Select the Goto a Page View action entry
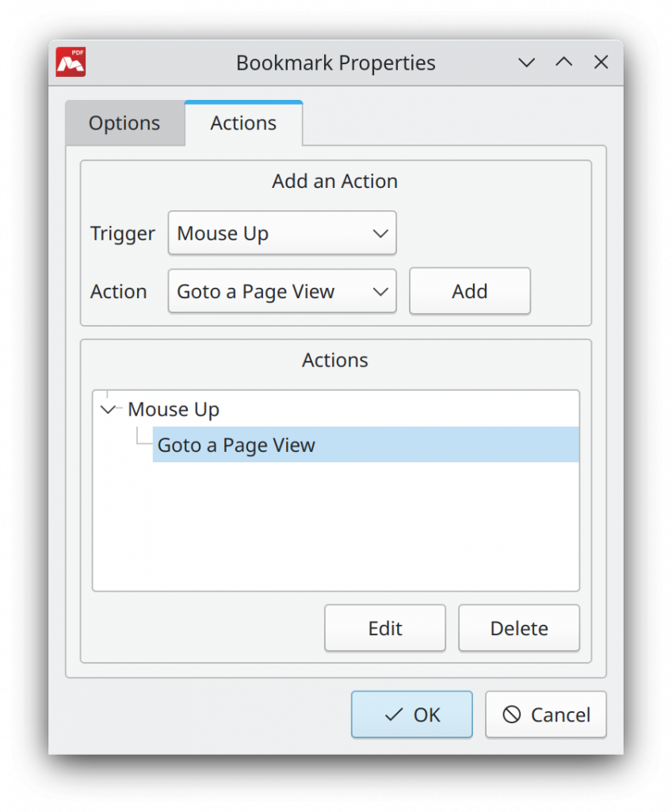 (236, 445)
